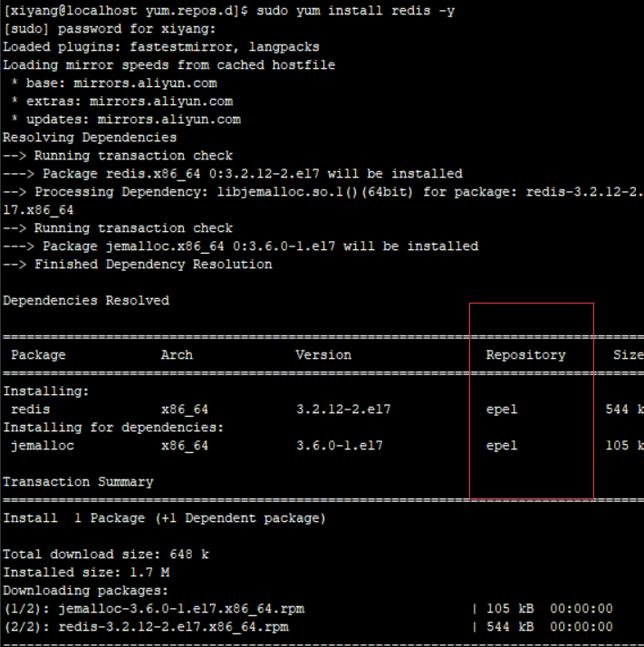This screenshot has width=644, height=647.
Task: Click the 'Arch' column header
Action: (x=177, y=355)
